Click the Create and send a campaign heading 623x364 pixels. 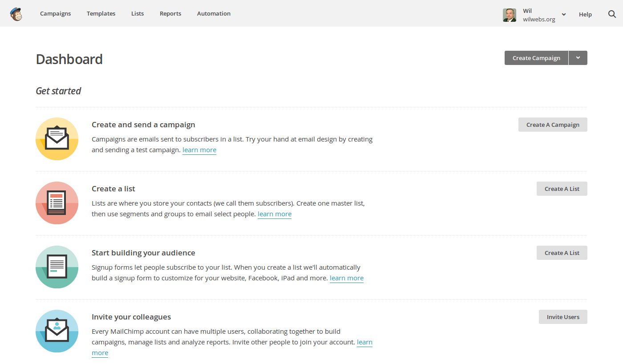[143, 125]
